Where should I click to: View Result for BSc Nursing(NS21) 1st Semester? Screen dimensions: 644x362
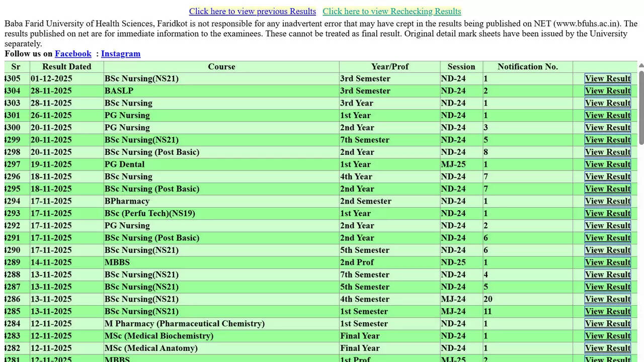tap(607, 311)
